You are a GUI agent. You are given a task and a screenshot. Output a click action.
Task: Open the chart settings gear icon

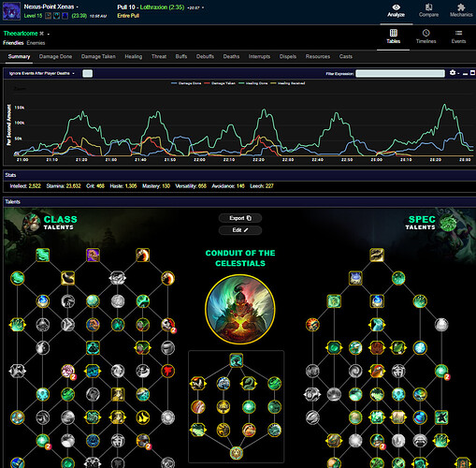pos(453,73)
